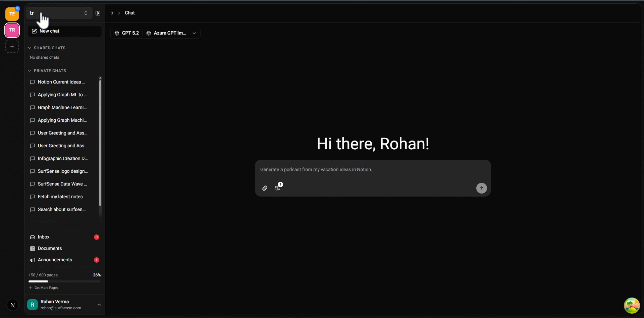The image size is (644, 318).
Task: Toggle the sidebar collapse panel icon
Action: (x=98, y=13)
